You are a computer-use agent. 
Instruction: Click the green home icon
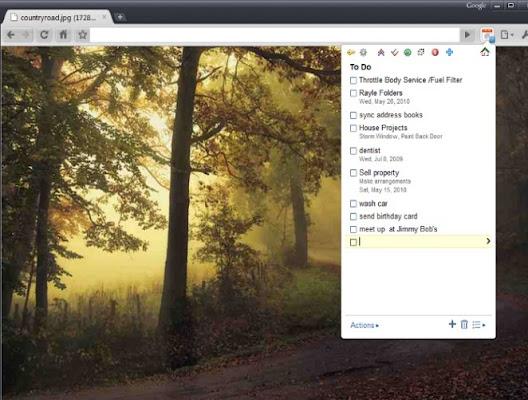tap(485, 52)
